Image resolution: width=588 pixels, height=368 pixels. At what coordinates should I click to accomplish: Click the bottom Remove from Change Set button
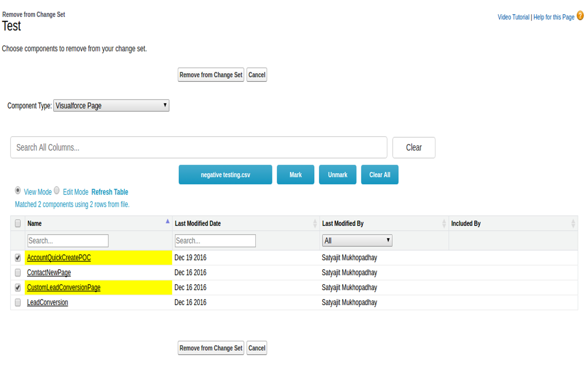[211, 348]
